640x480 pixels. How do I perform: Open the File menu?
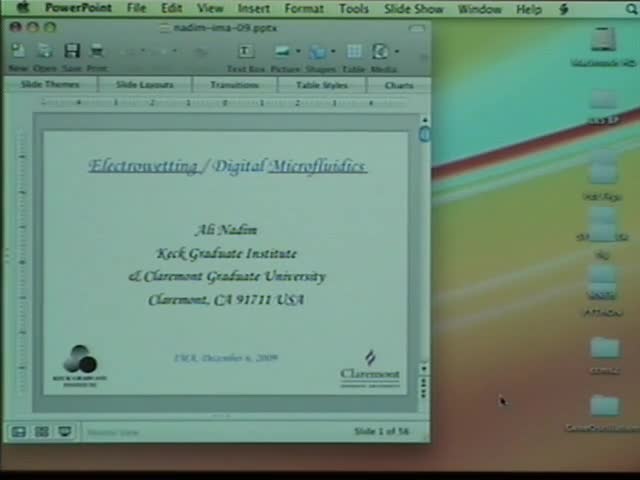136,8
